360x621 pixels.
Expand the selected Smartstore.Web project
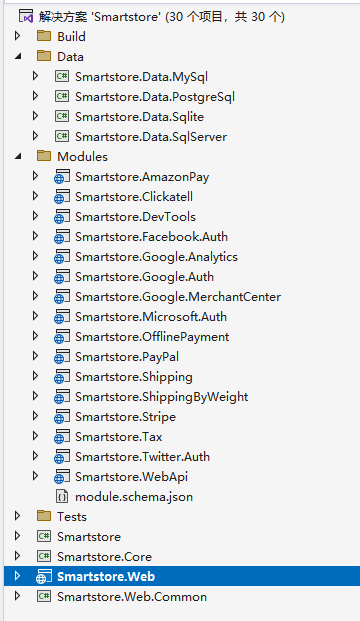[17, 576]
